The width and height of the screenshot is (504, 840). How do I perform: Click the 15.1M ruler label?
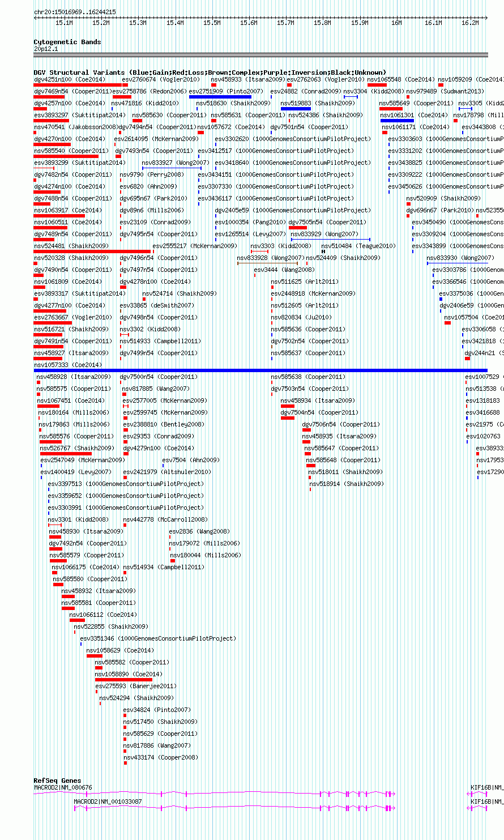click(x=64, y=23)
